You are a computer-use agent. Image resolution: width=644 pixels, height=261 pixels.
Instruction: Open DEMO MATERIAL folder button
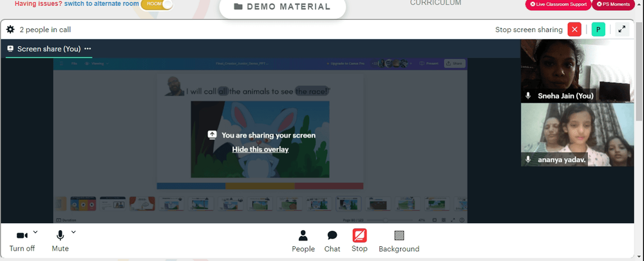(282, 7)
